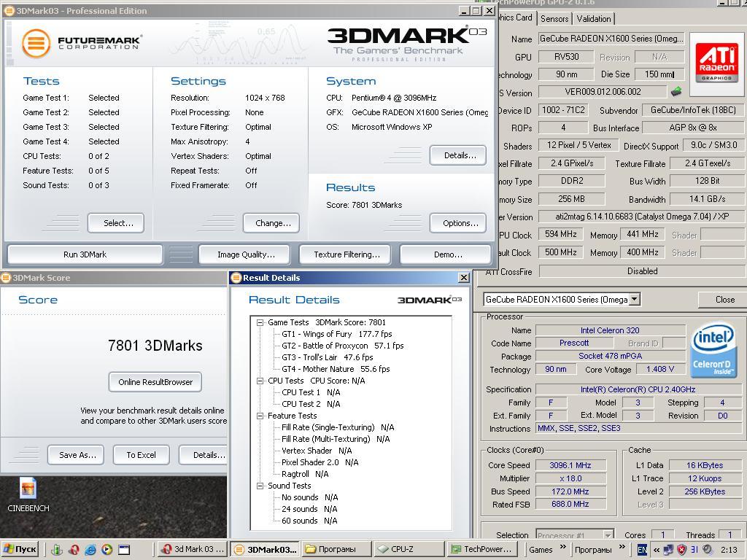Select the 'GT2 - Battle of Proxycon' row
This screenshot has height=560, width=747.
[x=343, y=346]
